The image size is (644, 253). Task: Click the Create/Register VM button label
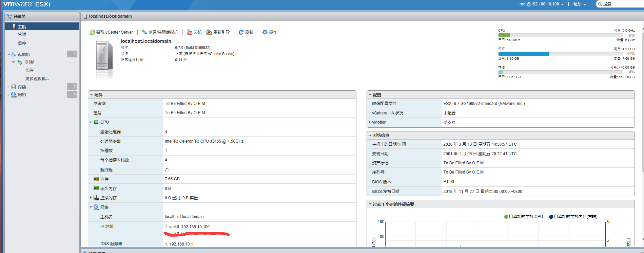[x=163, y=32]
